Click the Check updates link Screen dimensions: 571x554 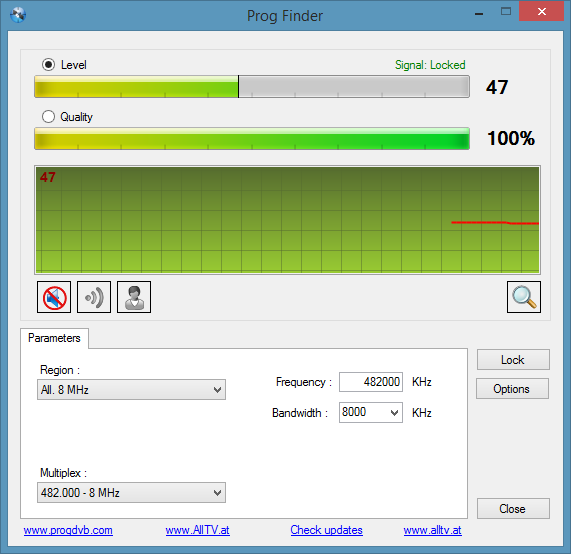[326, 530]
